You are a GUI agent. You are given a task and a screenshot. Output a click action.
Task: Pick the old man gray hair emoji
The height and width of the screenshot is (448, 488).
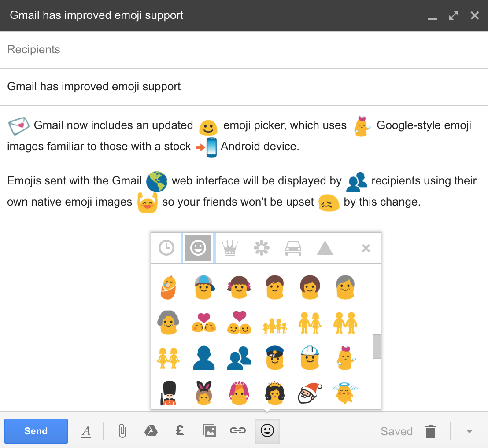pos(345,287)
